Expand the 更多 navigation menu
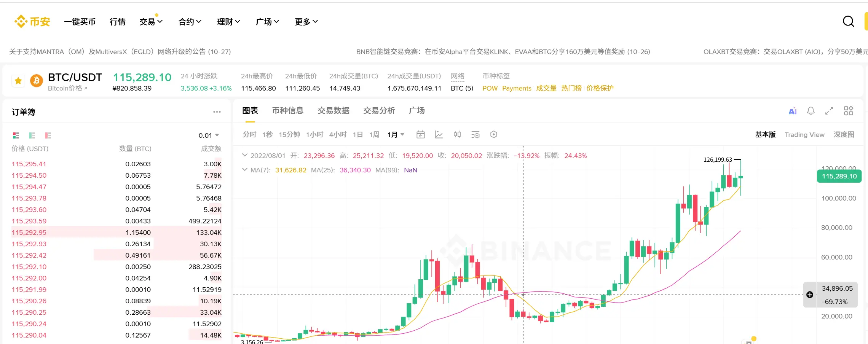Viewport: 868px width, 344px height. [x=306, y=22]
